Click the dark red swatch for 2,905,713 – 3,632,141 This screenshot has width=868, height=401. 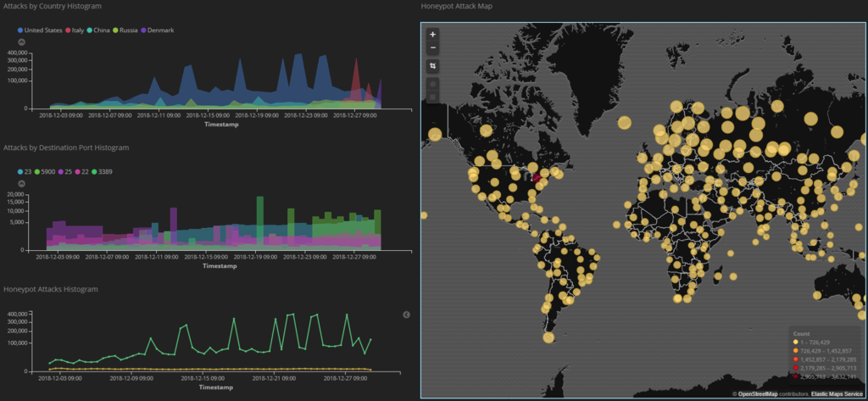pyautogui.click(x=795, y=376)
